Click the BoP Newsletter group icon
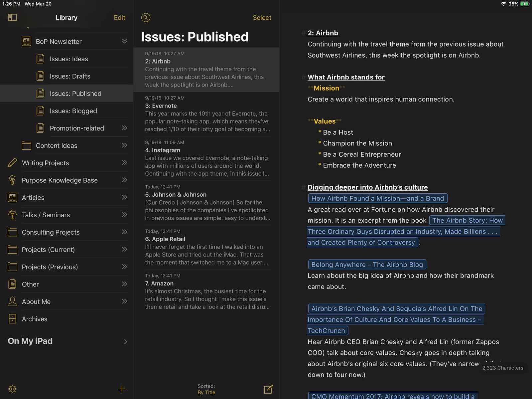The image size is (532, 399). pyautogui.click(x=26, y=42)
